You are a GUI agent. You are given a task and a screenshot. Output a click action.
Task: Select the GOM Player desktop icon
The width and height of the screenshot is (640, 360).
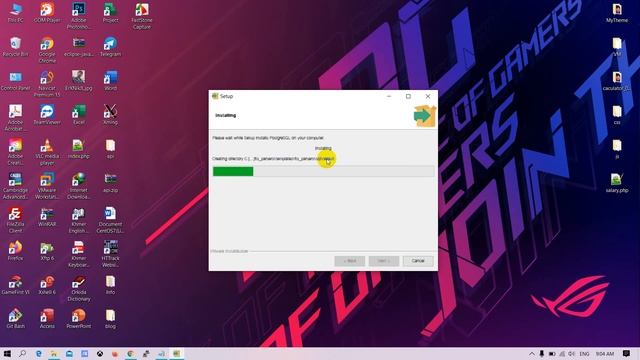47,13
